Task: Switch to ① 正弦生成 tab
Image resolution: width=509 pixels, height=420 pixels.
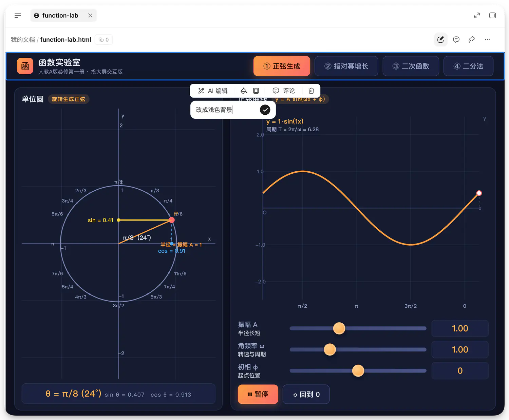Action: (282, 66)
